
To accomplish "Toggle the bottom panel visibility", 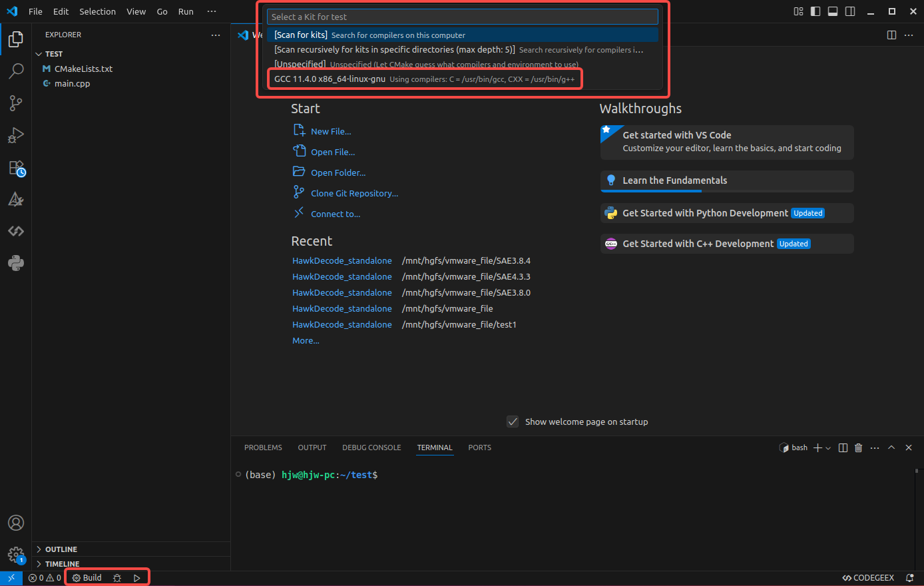I will click(833, 11).
